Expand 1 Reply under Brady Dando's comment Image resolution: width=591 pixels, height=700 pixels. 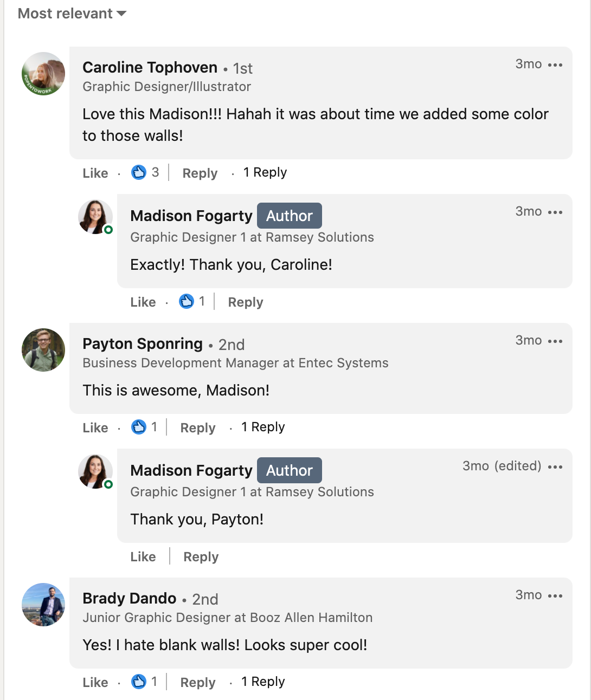[x=263, y=682]
